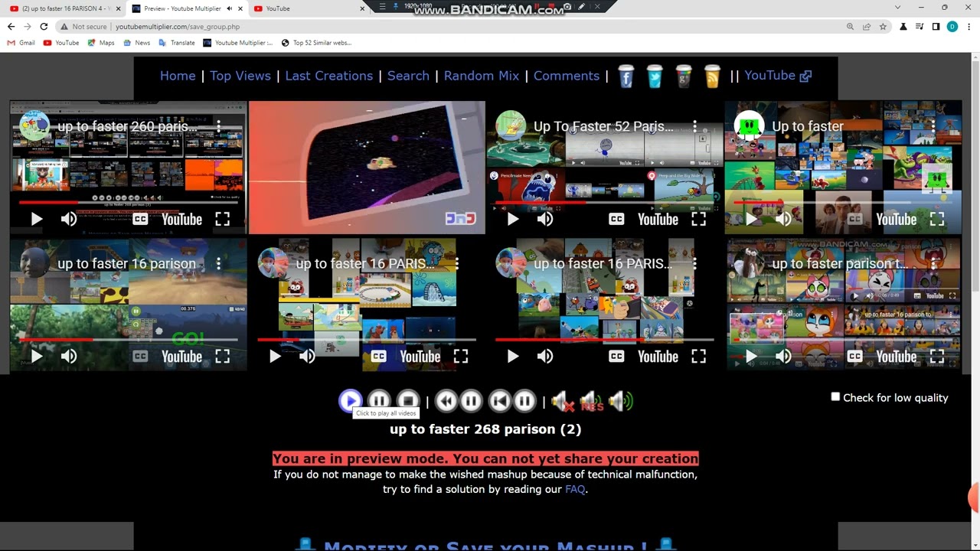Mute the 'Up To Faster 52 Paris...' video
980x551 pixels.
pos(545,220)
